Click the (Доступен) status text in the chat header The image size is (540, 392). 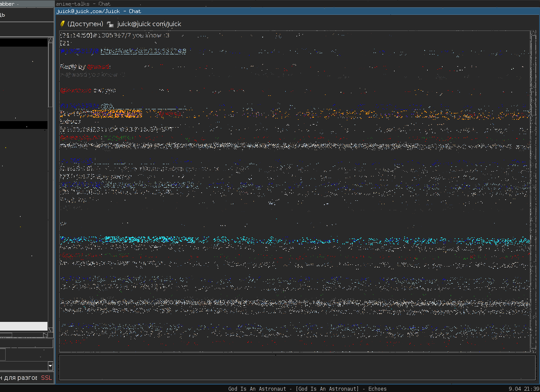tap(85, 24)
